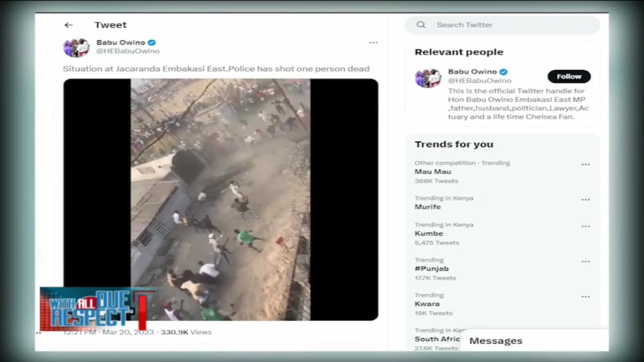
Task: Click the 5,475 Tweets count under Kumbe
Action: point(437,243)
